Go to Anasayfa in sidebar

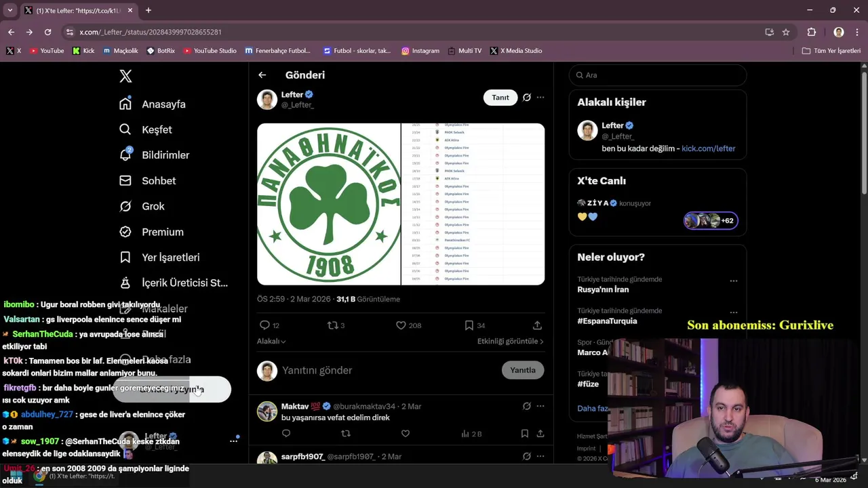coord(153,104)
